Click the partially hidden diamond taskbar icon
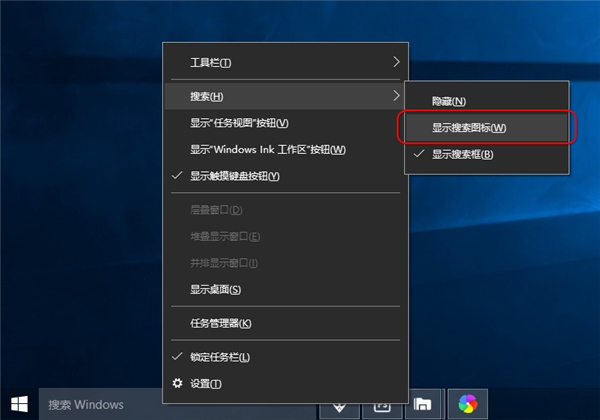The height and width of the screenshot is (420, 600). pyautogui.click(x=338, y=405)
